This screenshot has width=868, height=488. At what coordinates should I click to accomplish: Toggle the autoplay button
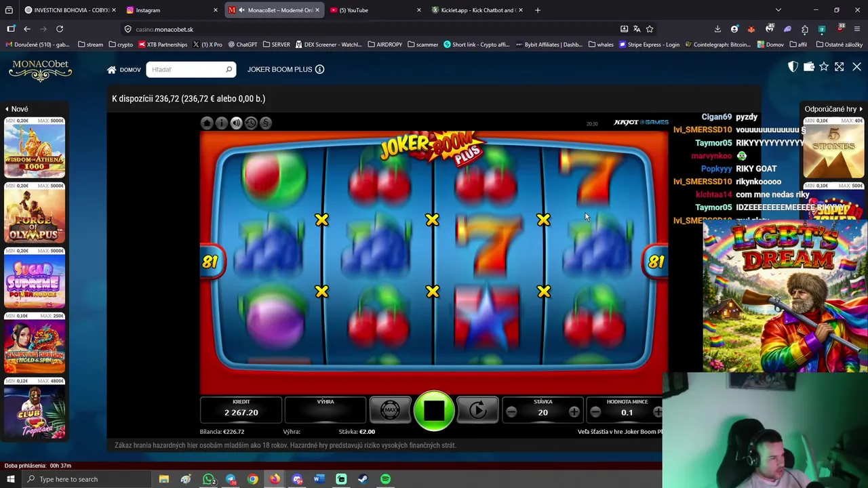pos(478,410)
